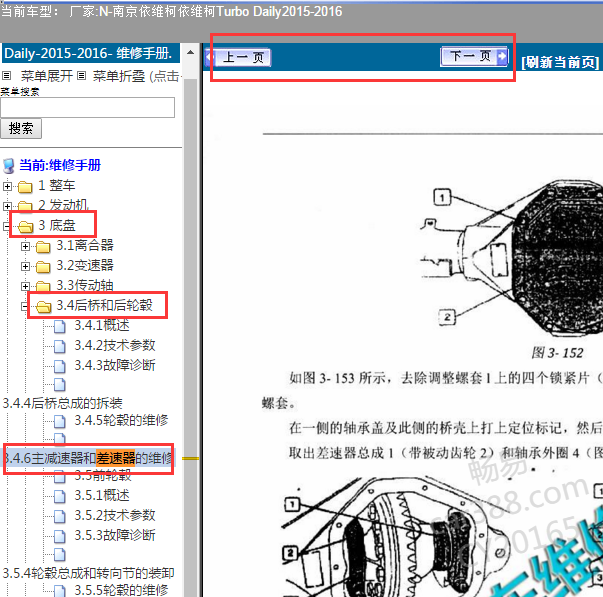Click the 3.2变速器 folder icon
The height and width of the screenshot is (597, 603).
[x=43, y=267]
